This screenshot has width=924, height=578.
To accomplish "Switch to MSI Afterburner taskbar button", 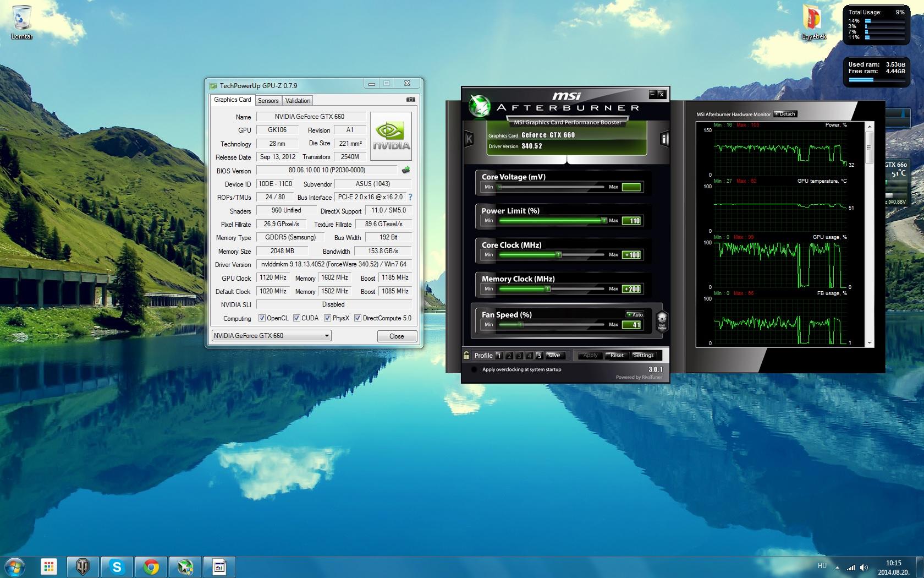I will click(185, 566).
